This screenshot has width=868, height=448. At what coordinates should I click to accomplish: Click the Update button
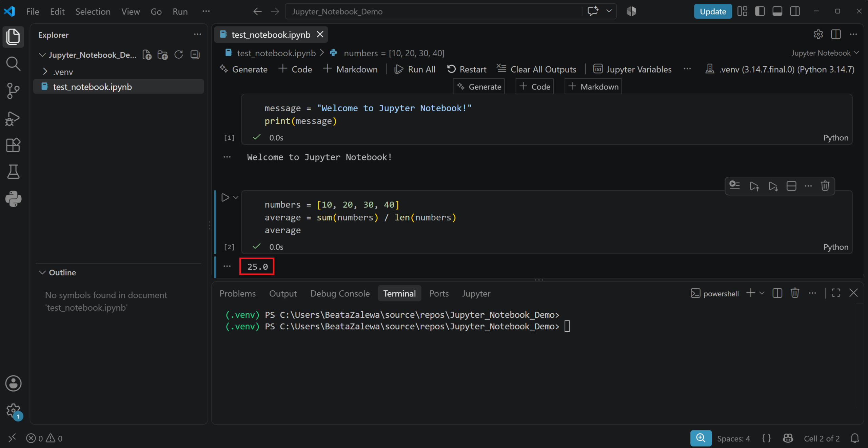tap(713, 11)
